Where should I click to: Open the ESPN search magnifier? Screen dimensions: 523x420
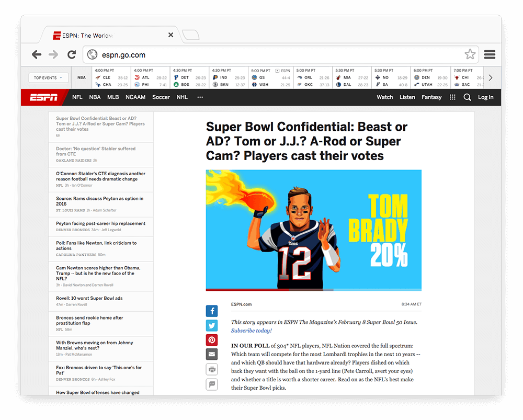click(x=467, y=97)
